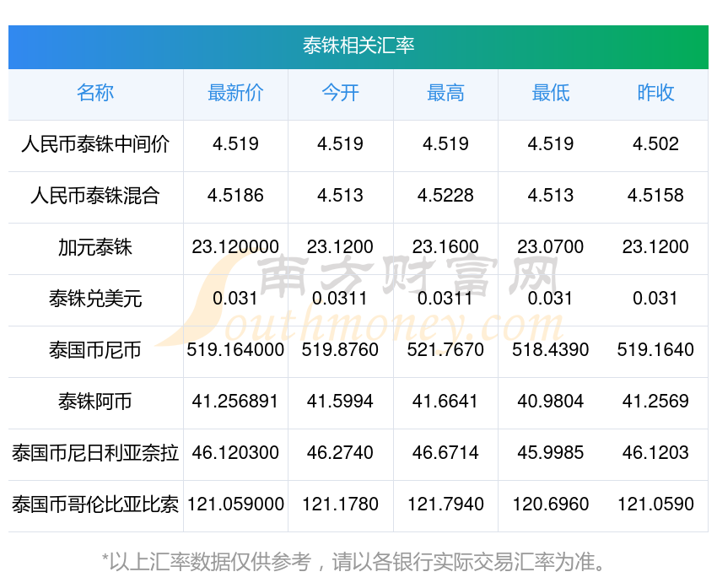Select the 最低 column header
Viewport: 717px width, 588px height.
pyautogui.click(x=550, y=93)
